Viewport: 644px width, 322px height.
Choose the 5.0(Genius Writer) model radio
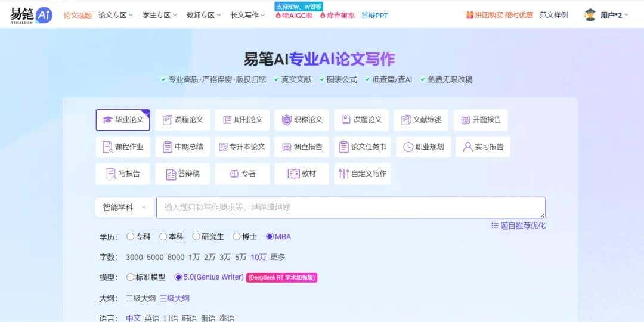178,277
